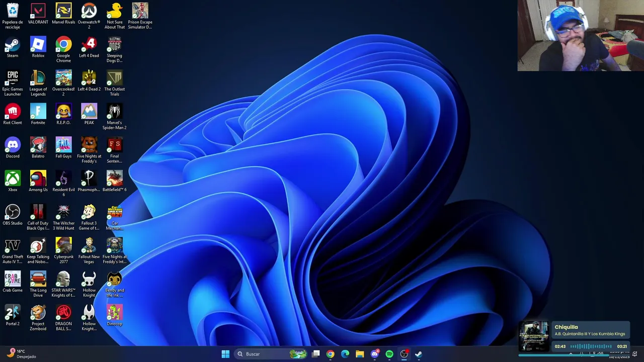Select the Left 4 Dead 2 shortcut
This screenshot has height=362, width=644.
click(x=89, y=81)
